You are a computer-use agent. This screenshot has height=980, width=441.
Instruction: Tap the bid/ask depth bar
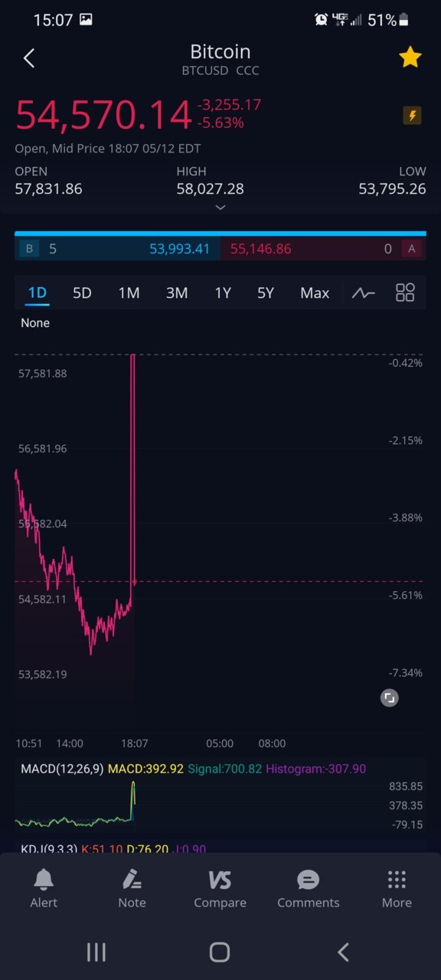pyautogui.click(x=220, y=248)
